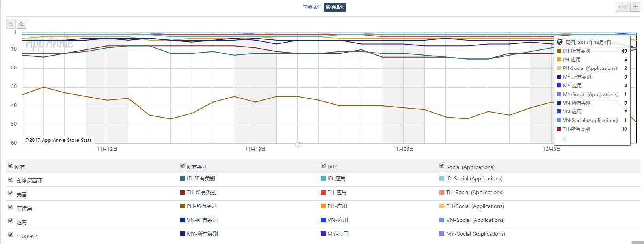Screen dimensions: 644x244
Task: Click the VN-Social (Applications) legend square
Action: 442,220
